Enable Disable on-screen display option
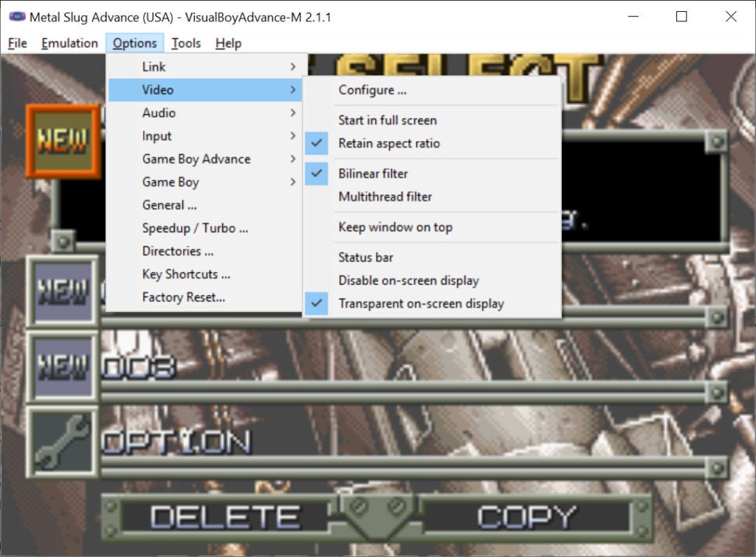Screen dimensions: 756x557 coord(431,280)
